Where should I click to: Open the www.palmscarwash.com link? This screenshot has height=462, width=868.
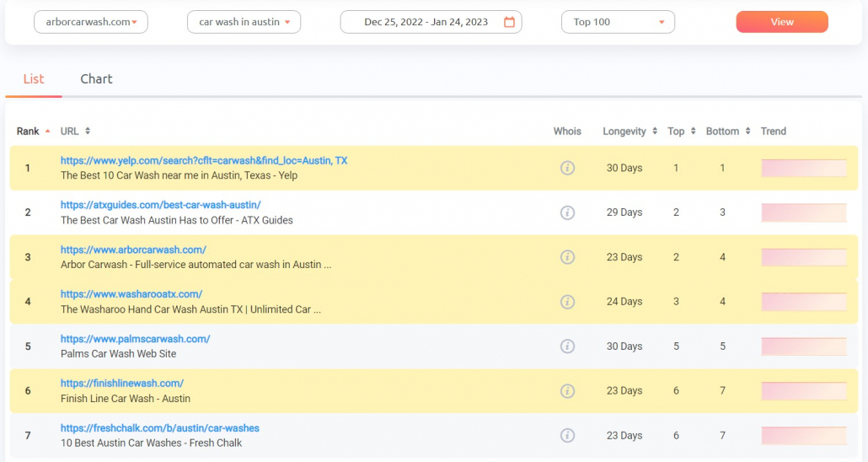click(135, 339)
